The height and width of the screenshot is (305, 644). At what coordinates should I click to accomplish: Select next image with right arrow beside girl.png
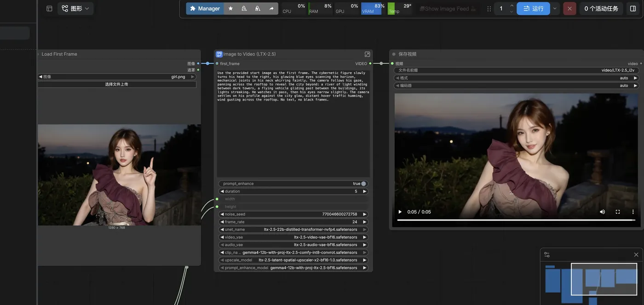click(193, 77)
